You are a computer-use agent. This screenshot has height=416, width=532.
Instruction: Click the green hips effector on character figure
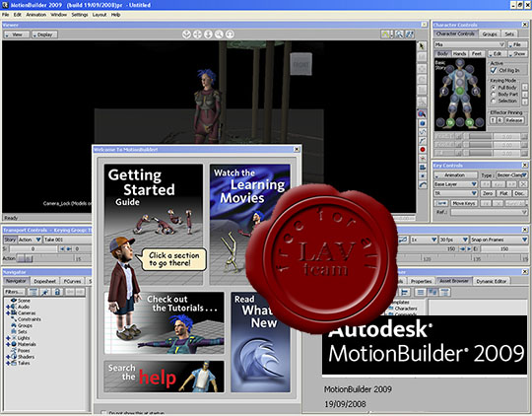coord(459,91)
